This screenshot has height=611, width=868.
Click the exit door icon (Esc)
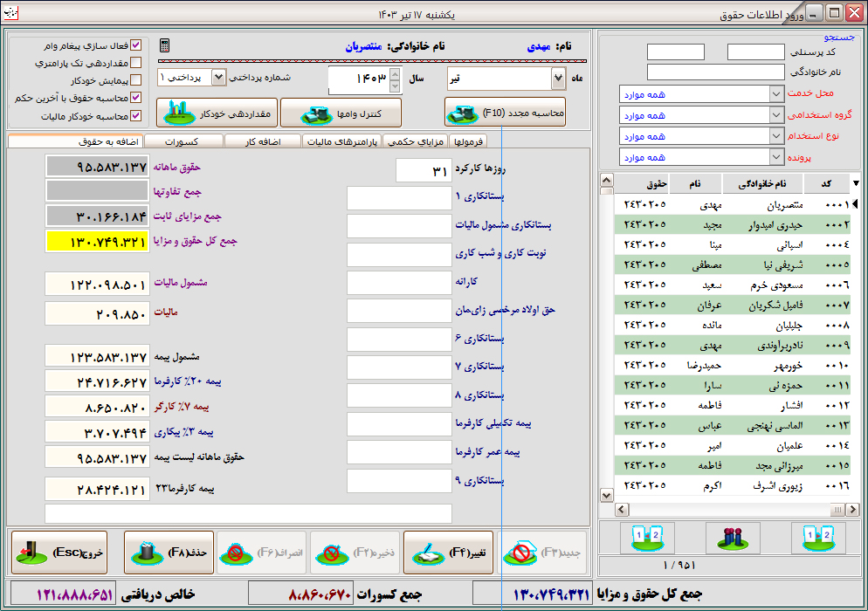click(59, 553)
